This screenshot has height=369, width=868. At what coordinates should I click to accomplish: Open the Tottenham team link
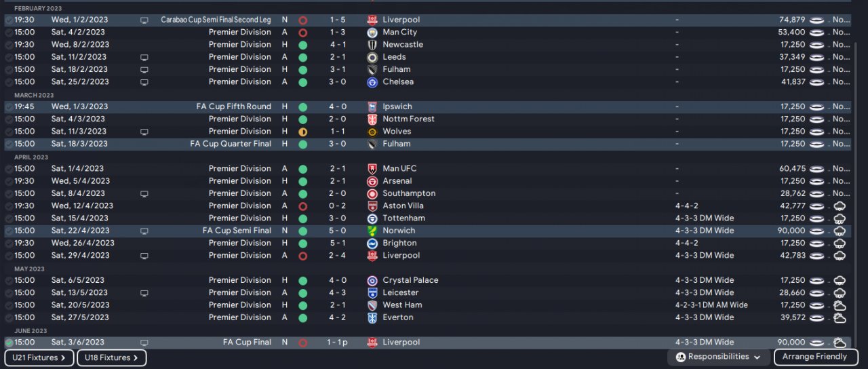point(403,218)
